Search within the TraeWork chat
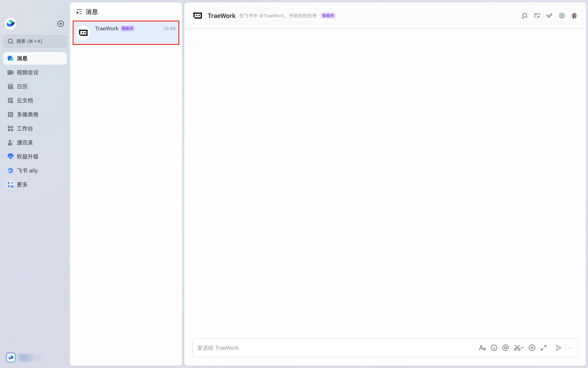This screenshot has width=588, height=368. coord(524,16)
